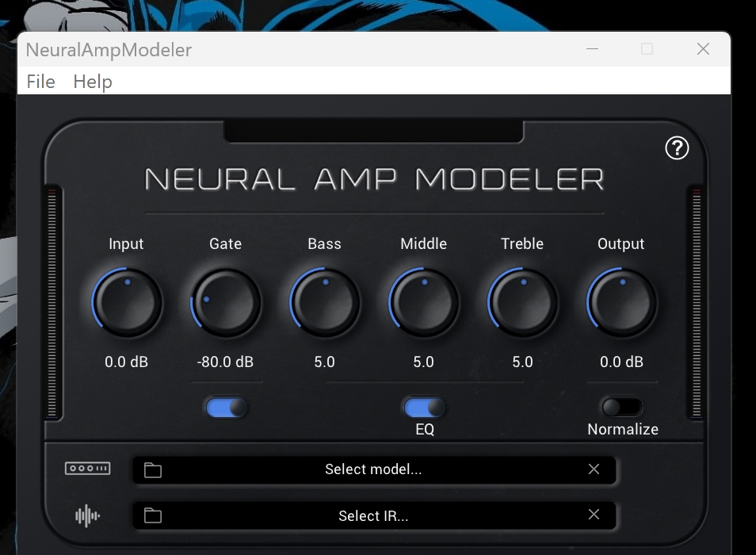756x555 pixels.
Task: Click the NEURAL AMP MODELER title text
Action: point(374,179)
